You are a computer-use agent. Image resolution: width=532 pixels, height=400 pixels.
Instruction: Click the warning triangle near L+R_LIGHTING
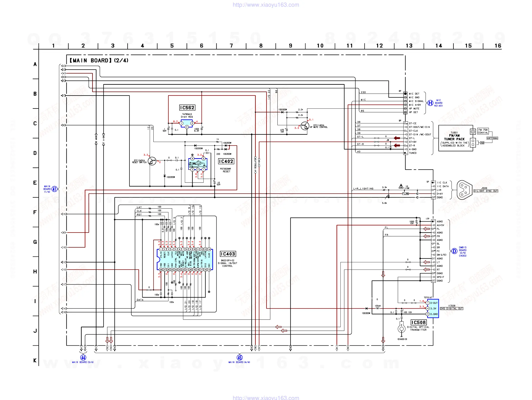401,186
